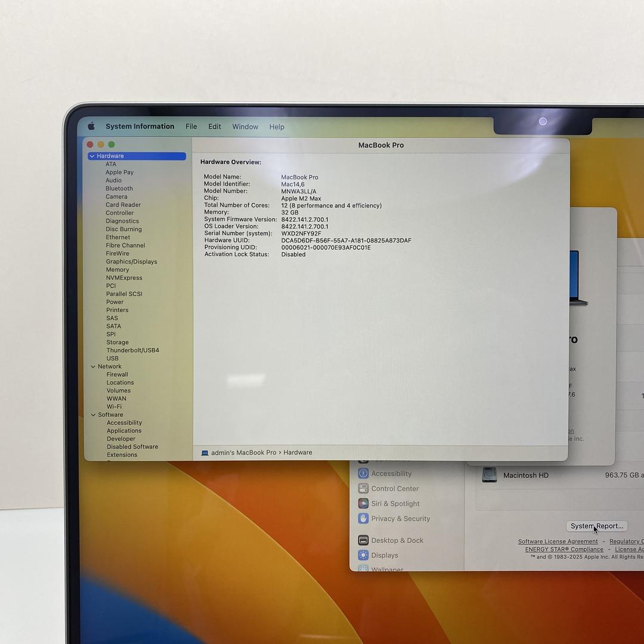The height and width of the screenshot is (644, 644).
Task: Collapse the Network section chevron
Action: tap(93, 366)
